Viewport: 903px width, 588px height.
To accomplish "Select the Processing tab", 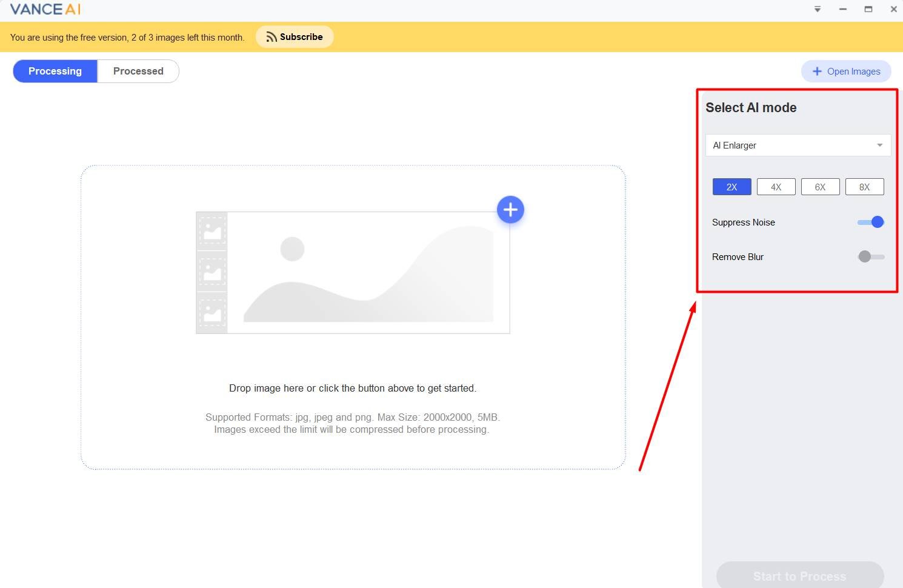I will (x=55, y=71).
